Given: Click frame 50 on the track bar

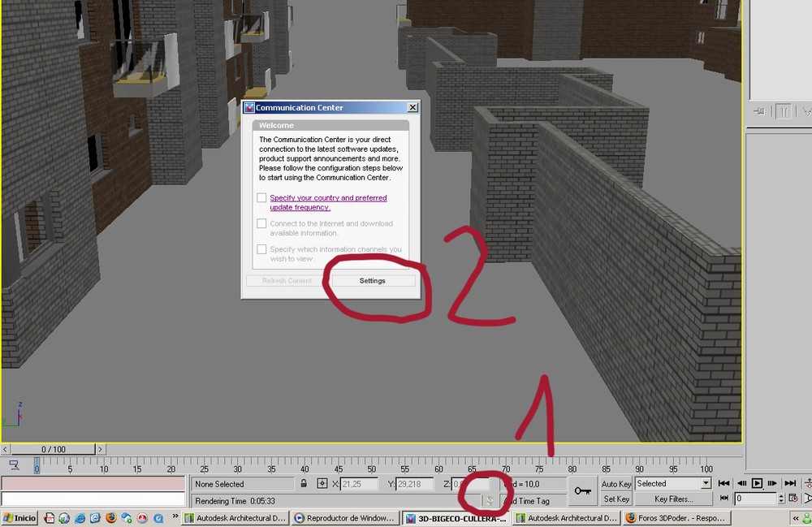Looking at the screenshot, I should pyautogui.click(x=372, y=464).
